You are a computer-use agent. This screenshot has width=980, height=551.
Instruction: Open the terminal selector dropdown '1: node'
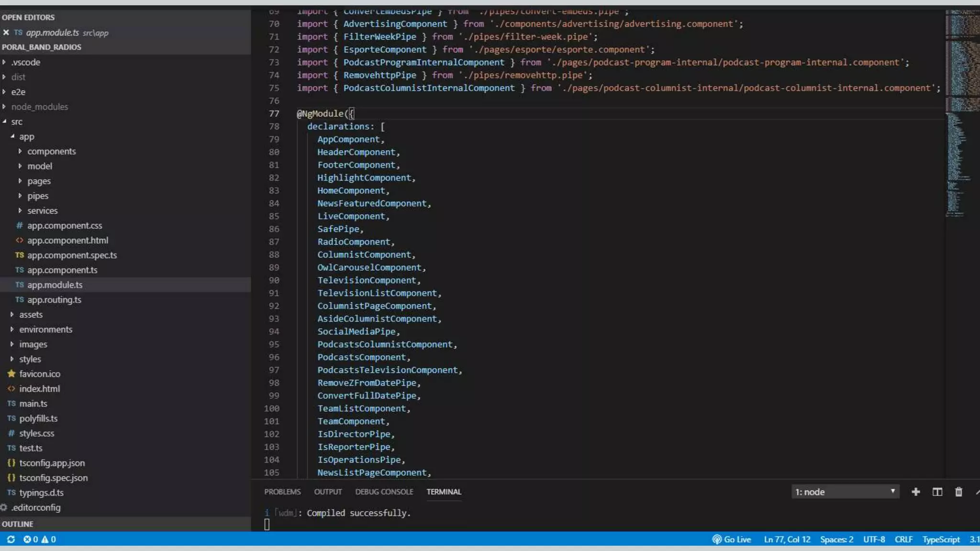[845, 492]
